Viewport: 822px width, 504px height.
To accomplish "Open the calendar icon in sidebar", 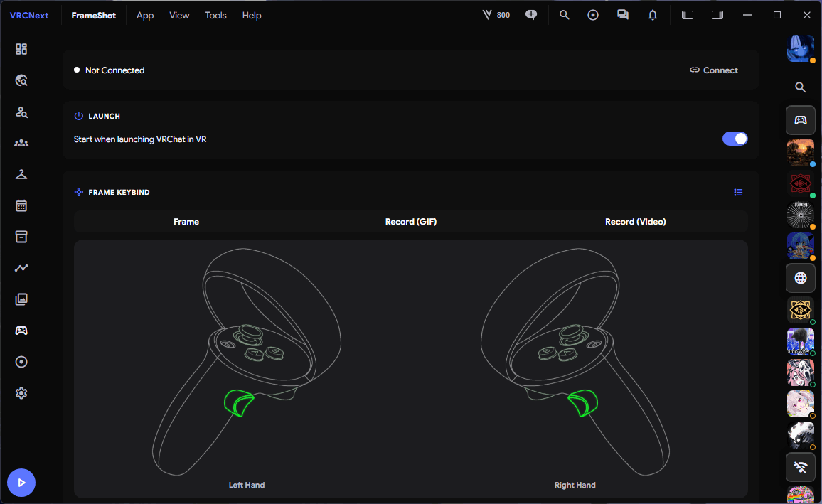I will (21, 205).
